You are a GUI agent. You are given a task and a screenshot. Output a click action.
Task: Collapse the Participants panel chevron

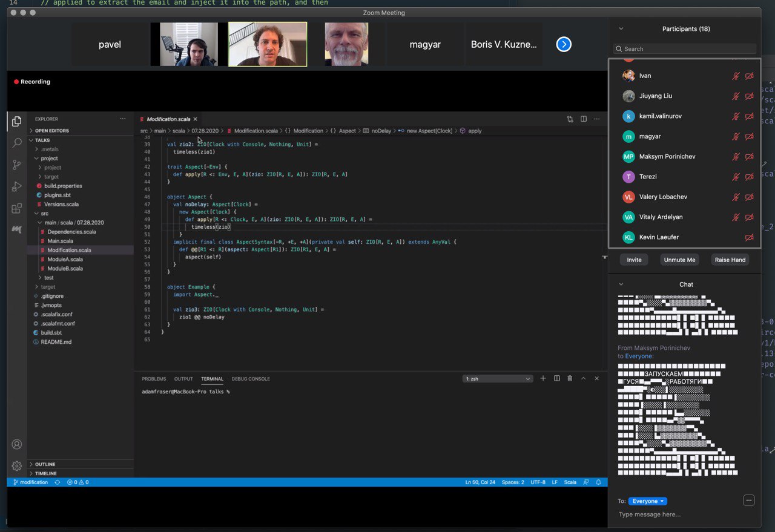click(x=621, y=29)
